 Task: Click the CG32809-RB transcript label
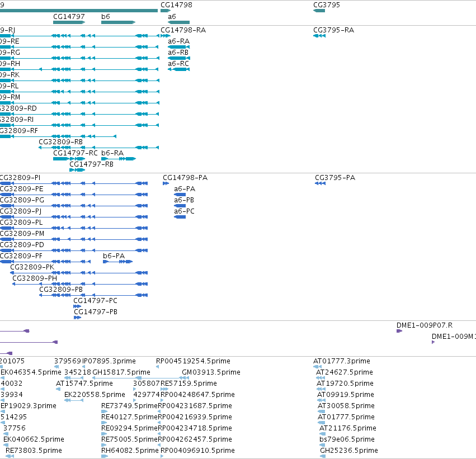tap(61, 142)
